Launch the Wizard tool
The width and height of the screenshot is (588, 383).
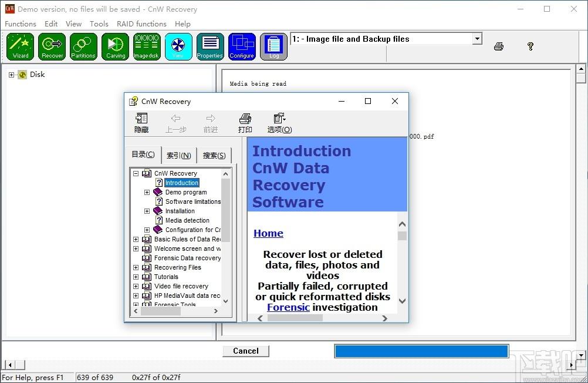(21, 46)
